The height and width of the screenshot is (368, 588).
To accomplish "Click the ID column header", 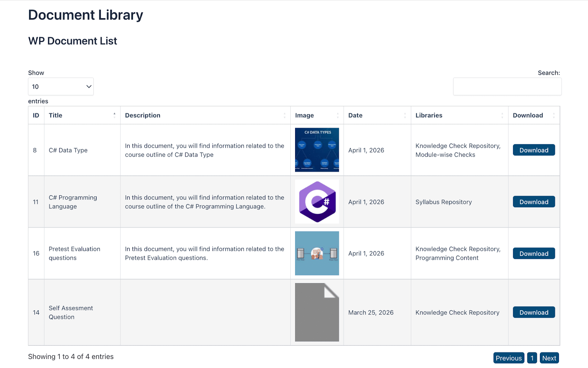I will [36, 115].
